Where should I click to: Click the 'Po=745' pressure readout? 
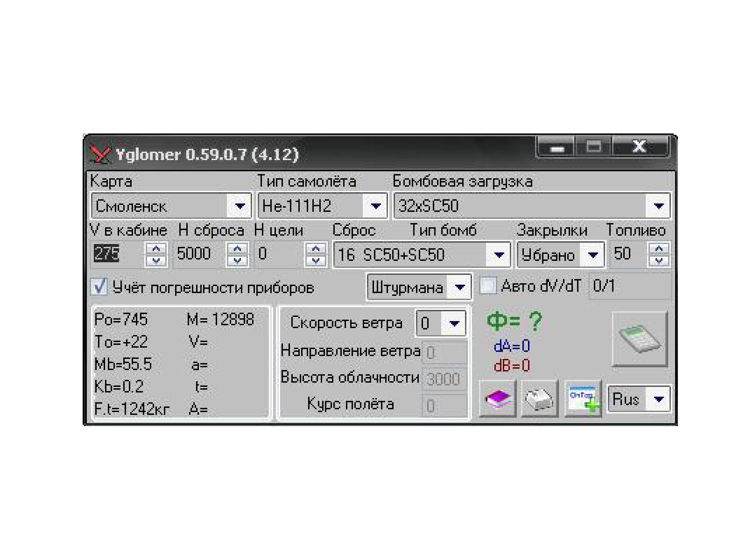pyautogui.click(x=121, y=320)
